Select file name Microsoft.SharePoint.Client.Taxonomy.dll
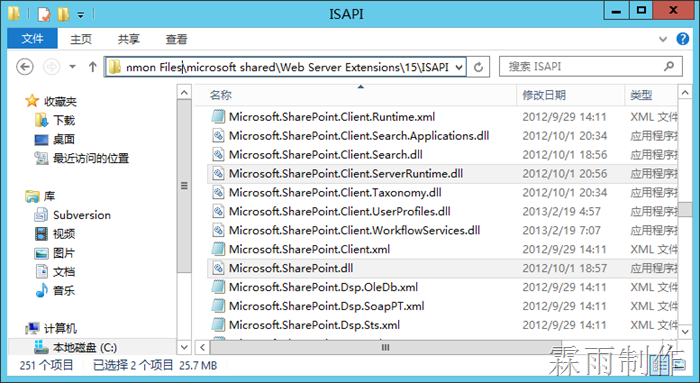Image resolution: width=700 pixels, height=383 pixels. (x=335, y=192)
